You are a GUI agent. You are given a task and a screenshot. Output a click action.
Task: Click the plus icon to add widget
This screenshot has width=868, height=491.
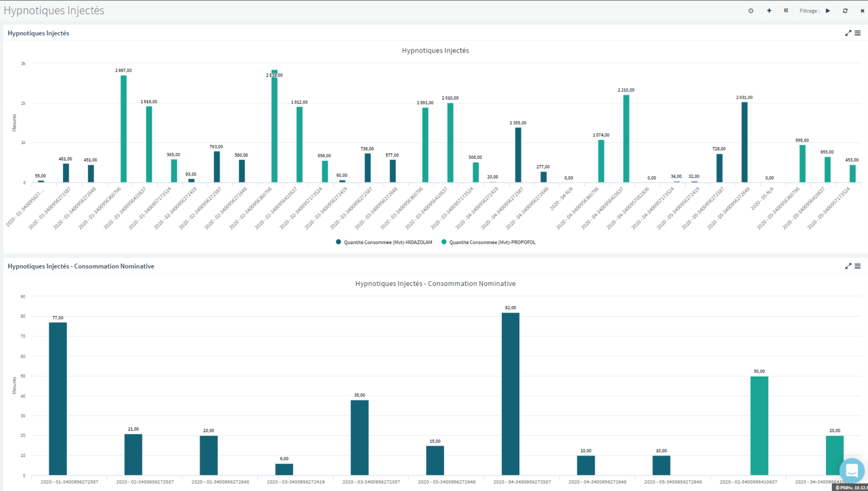769,11
